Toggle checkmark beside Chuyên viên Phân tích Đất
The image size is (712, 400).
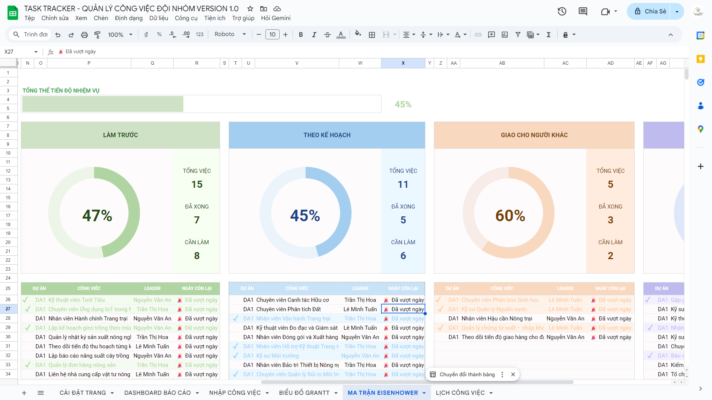[235, 309]
